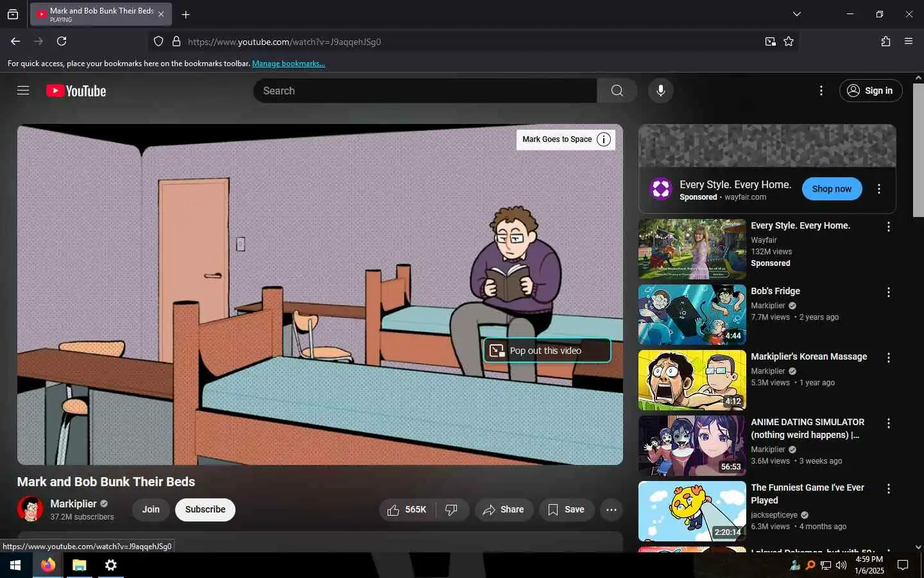Open menu for Every Style. Every Home. video
The image size is (924, 578).
(x=889, y=227)
